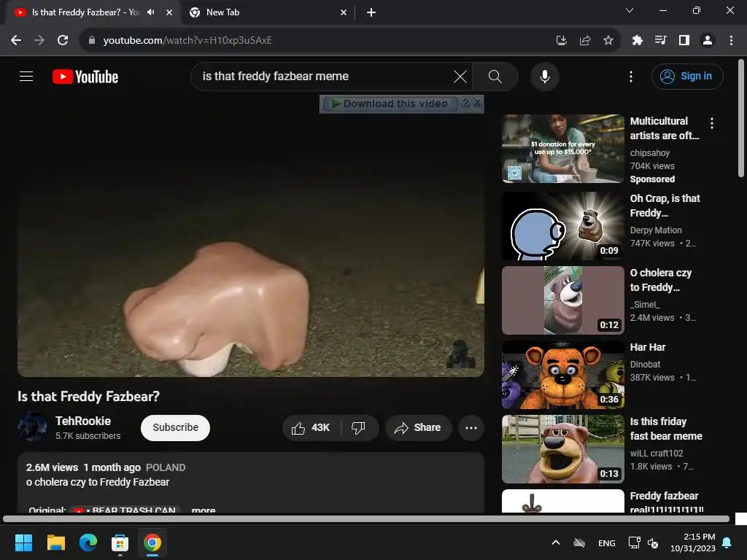Screen dimensions: 747x560
Task: Click the search field text
Action: click(275, 76)
